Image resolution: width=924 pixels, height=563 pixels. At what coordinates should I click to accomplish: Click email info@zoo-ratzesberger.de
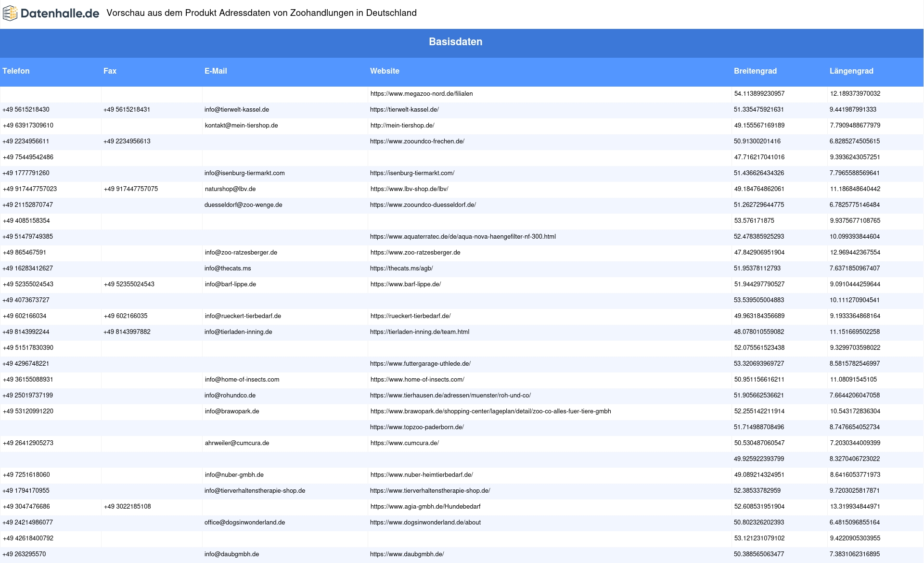241,253
